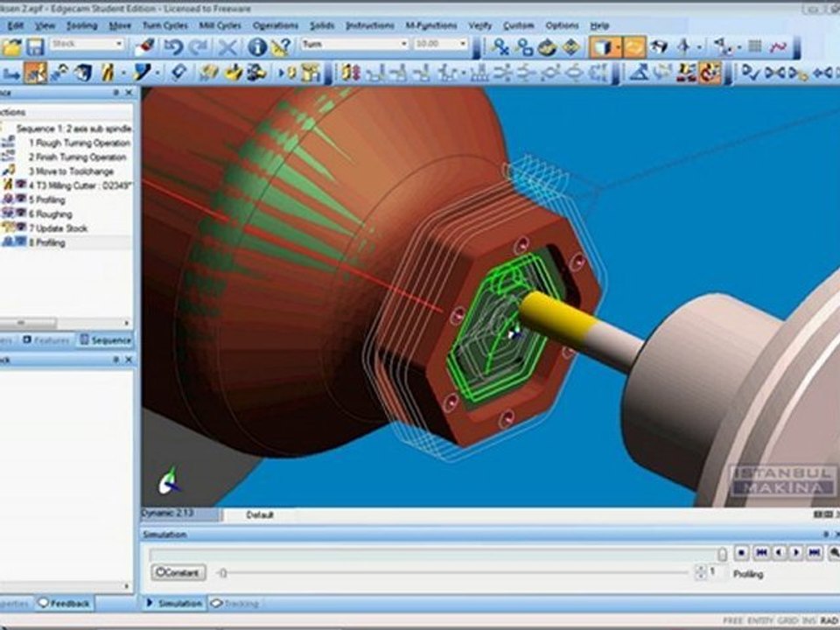
Task: Undo the last action
Action: click(x=173, y=47)
